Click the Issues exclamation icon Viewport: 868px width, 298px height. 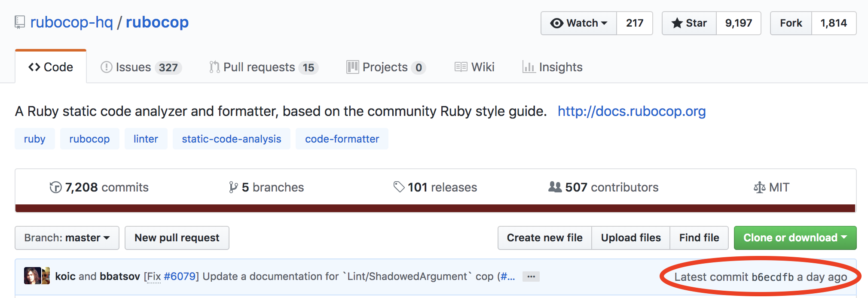pyautogui.click(x=106, y=67)
